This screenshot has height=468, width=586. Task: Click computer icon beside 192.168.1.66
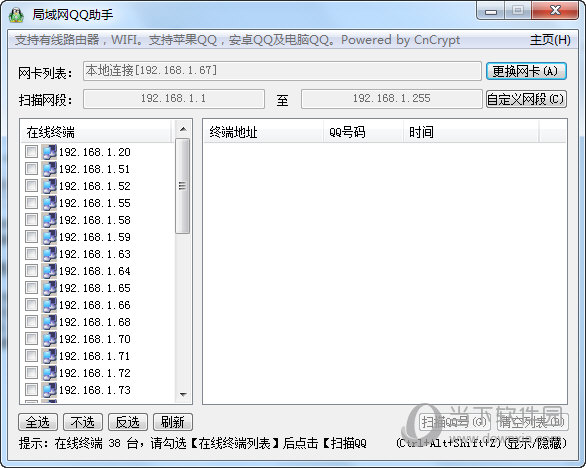click(x=49, y=305)
